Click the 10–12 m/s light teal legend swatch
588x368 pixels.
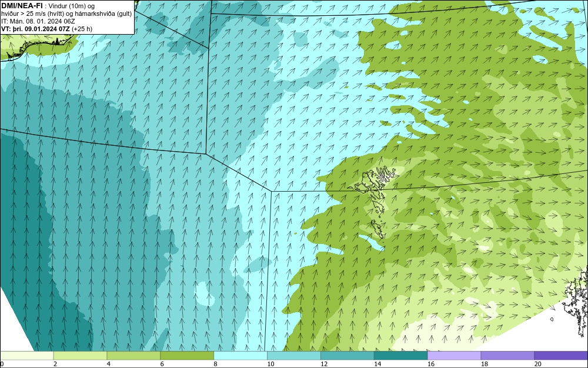click(294, 355)
